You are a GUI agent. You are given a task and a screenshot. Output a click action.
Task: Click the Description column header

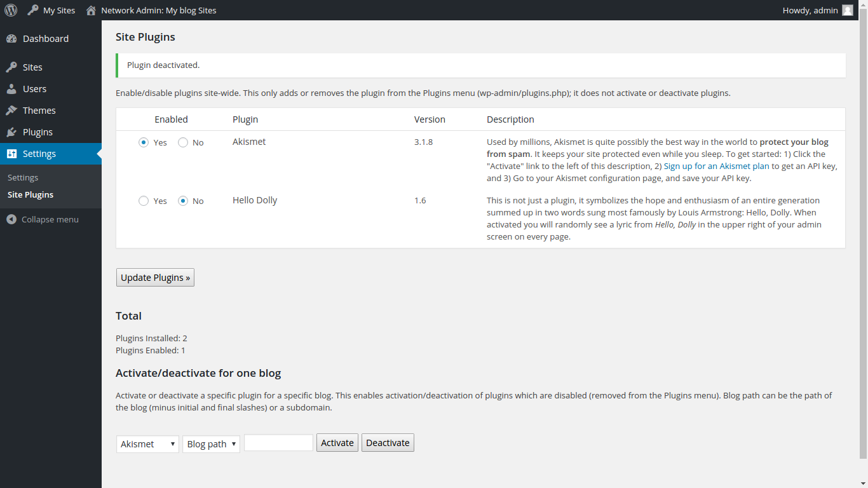point(510,119)
